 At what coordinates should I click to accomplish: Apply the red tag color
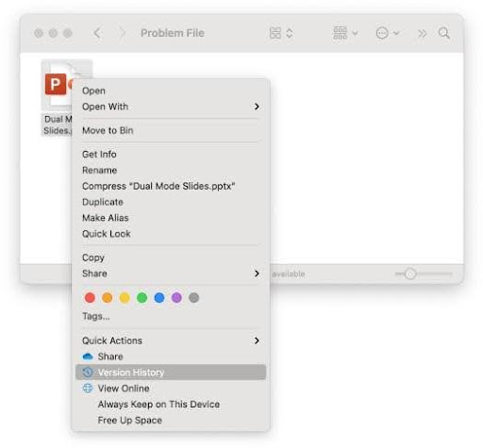(x=90, y=297)
